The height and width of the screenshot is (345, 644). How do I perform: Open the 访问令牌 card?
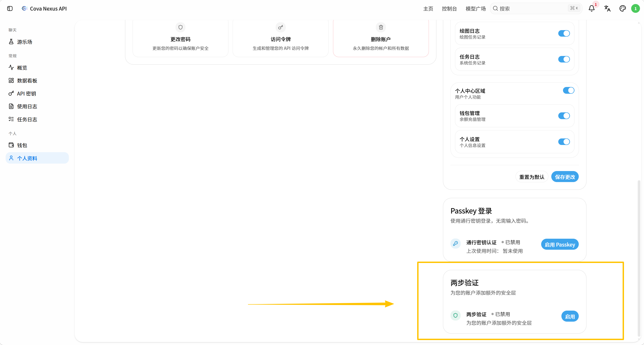click(281, 38)
